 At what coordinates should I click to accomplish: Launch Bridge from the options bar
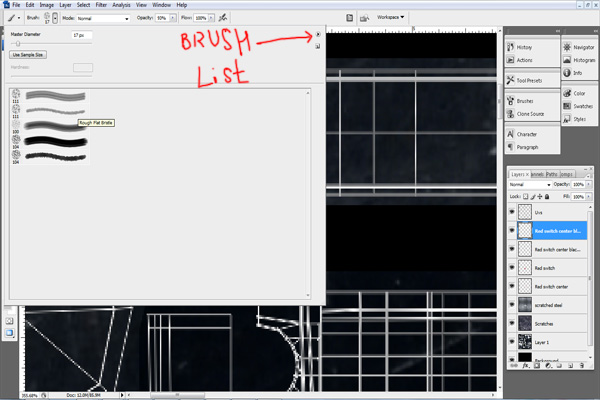tap(364, 18)
